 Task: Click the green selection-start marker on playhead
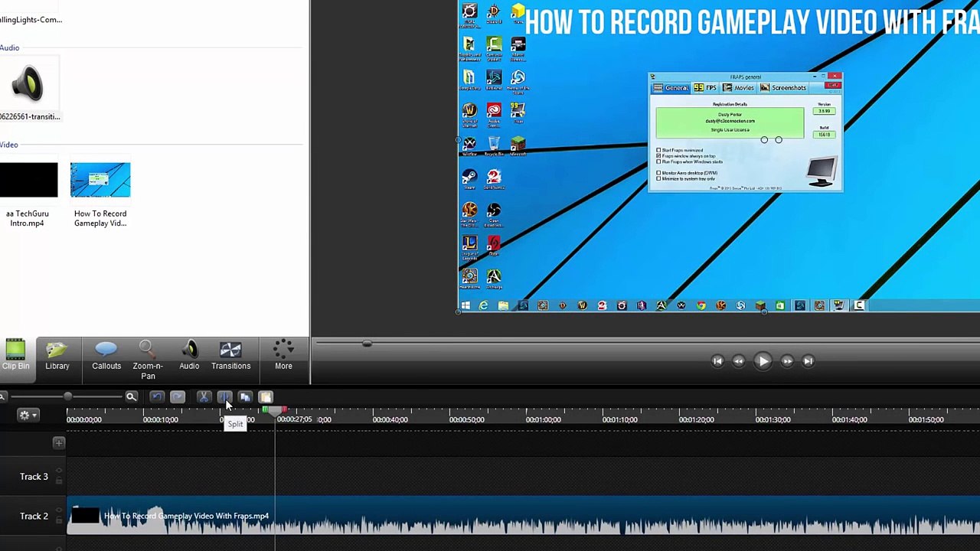coord(265,411)
